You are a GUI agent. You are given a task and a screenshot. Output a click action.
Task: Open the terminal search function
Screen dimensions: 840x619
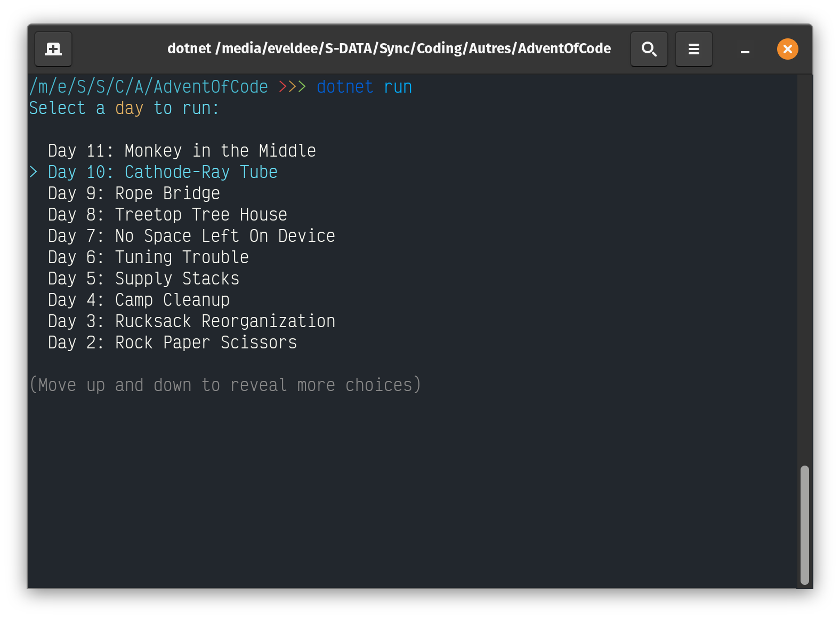pos(649,48)
